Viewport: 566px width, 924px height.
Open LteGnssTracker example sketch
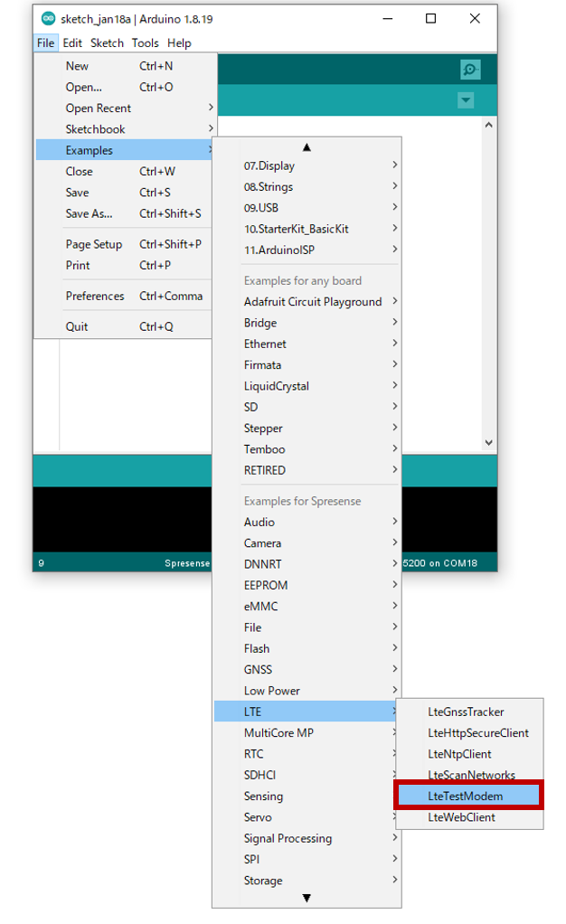point(468,712)
